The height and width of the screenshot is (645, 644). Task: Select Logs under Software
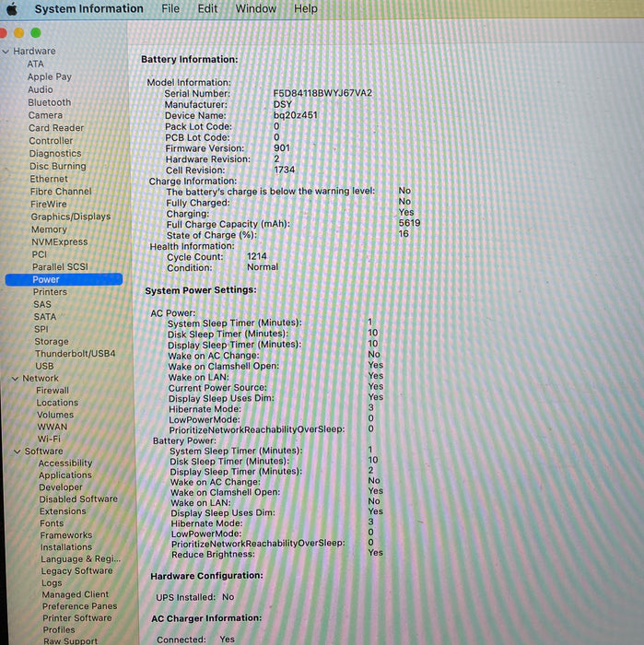tap(52, 583)
